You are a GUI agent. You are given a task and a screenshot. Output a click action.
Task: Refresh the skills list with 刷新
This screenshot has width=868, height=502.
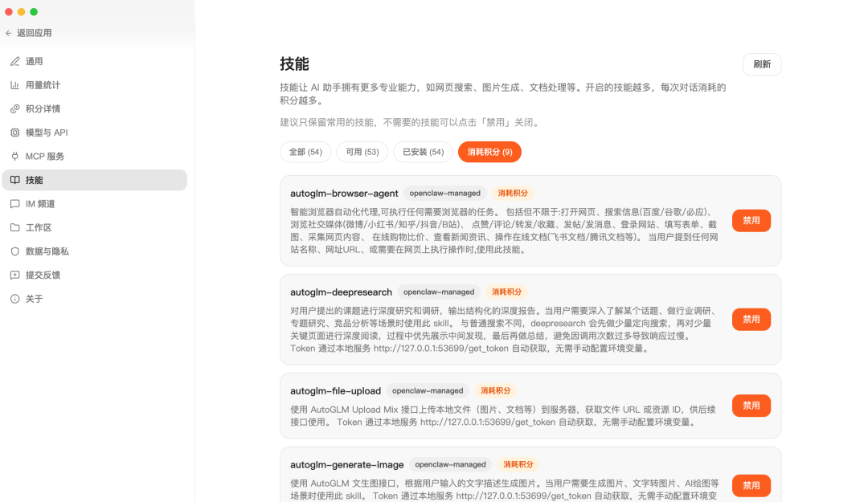point(762,64)
